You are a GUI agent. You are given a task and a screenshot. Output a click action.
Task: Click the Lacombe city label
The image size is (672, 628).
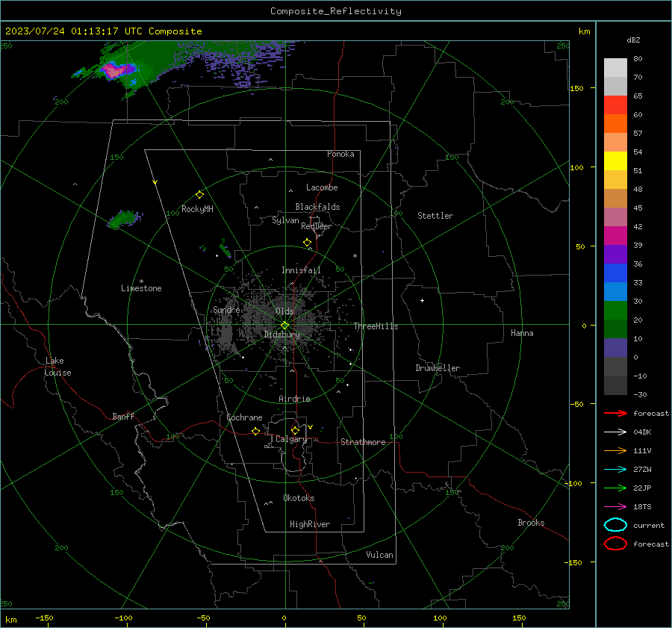pyautogui.click(x=322, y=187)
